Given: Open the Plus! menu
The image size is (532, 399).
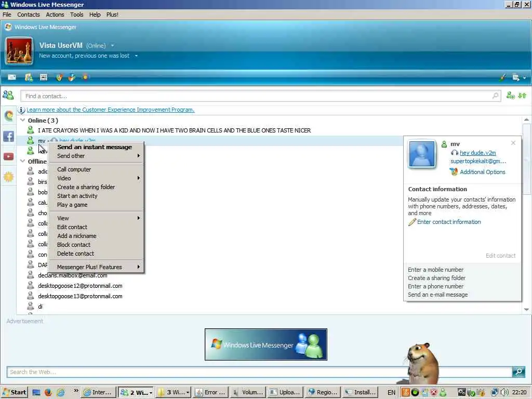Looking at the screenshot, I should pyautogui.click(x=112, y=15).
